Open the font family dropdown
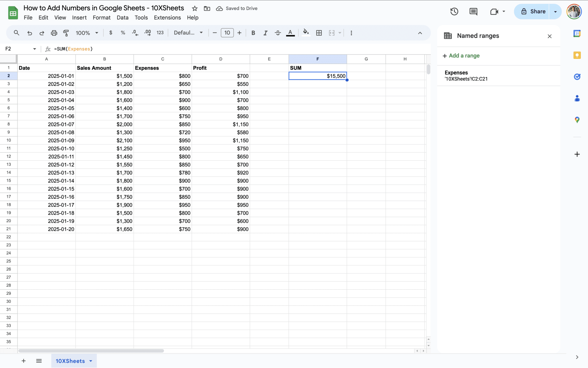The width and height of the screenshot is (588, 368). [x=188, y=33]
